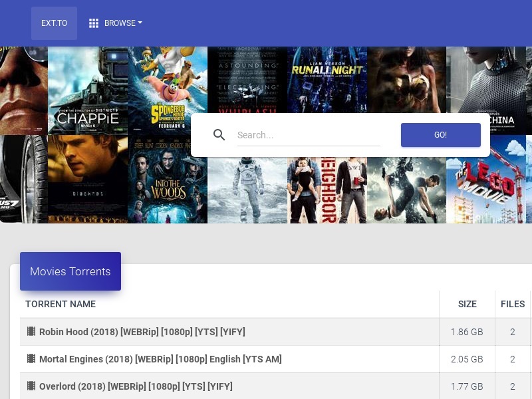Click the Whiplash movie poster

pyautogui.click(x=247, y=80)
